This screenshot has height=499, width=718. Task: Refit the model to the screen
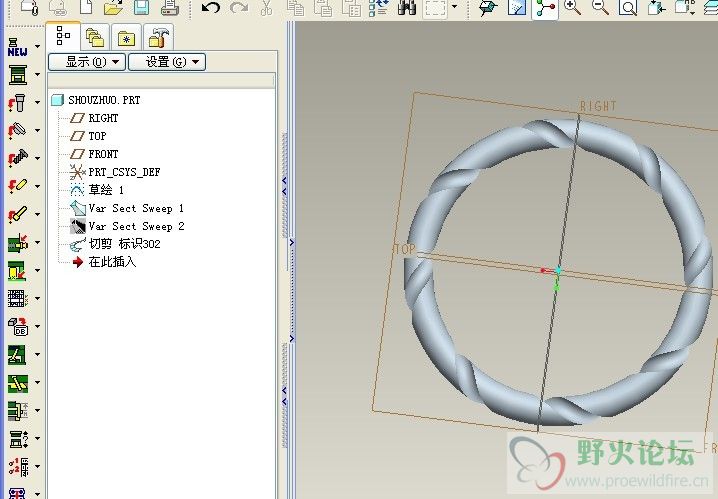628,7
